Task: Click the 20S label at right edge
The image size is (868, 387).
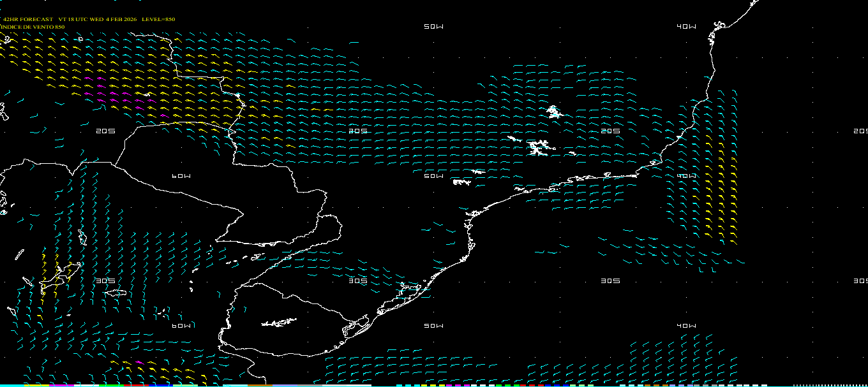Action: pos(860,131)
